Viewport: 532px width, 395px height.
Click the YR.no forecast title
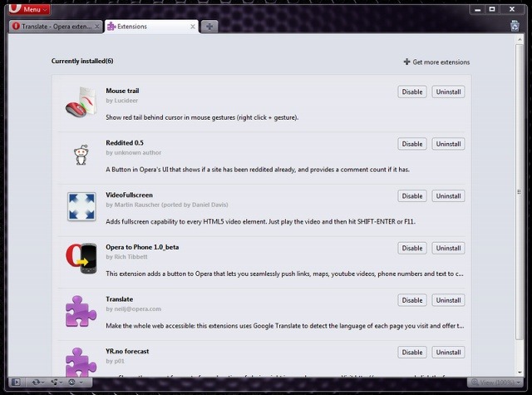click(x=127, y=351)
